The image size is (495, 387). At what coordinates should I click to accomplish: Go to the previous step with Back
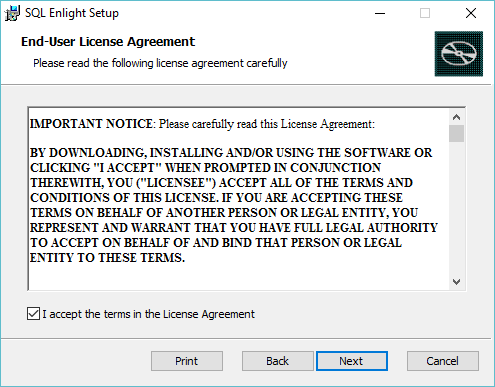pyautogui.click(x=278, y=361)
